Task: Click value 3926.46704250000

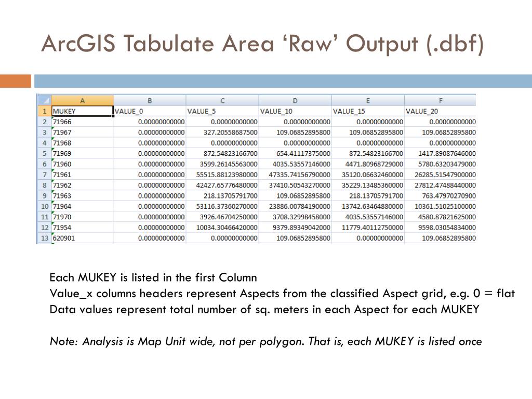Action: tap(222, 217)
